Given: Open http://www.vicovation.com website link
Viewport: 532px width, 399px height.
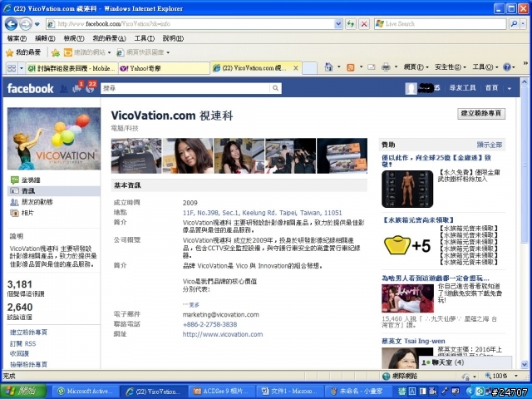Looking at the screenshot, I should point(223,334).
